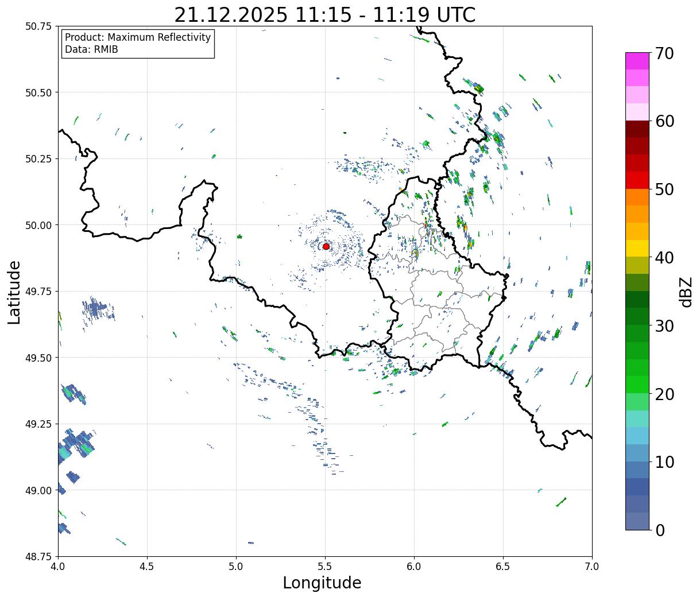Click the dBZ colorbar label

[x=686, y=292]
